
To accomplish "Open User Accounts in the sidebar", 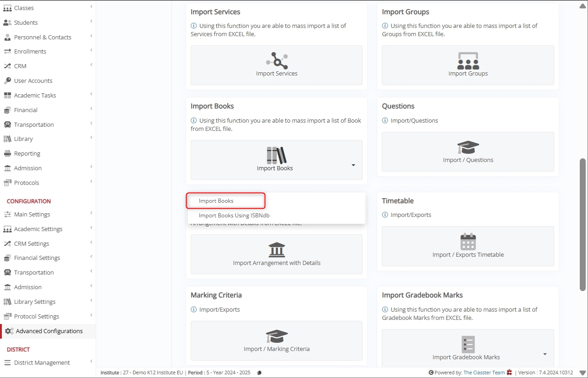I will (33, 81).
